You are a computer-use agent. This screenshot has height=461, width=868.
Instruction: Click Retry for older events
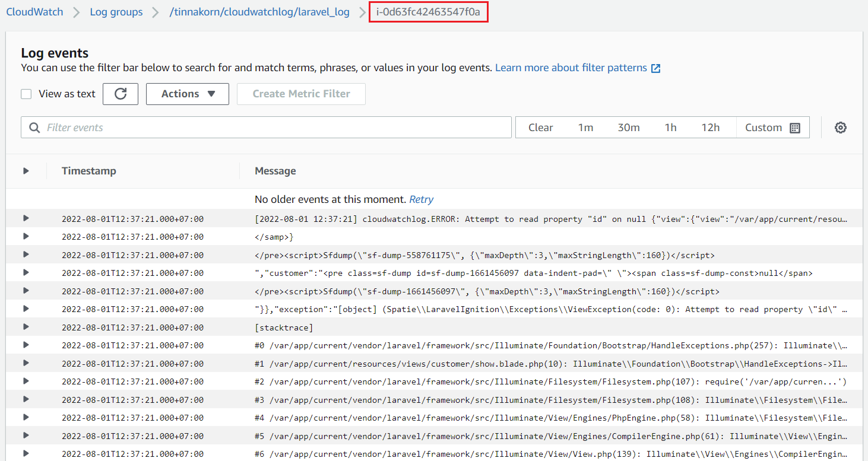tap(422, 199)
